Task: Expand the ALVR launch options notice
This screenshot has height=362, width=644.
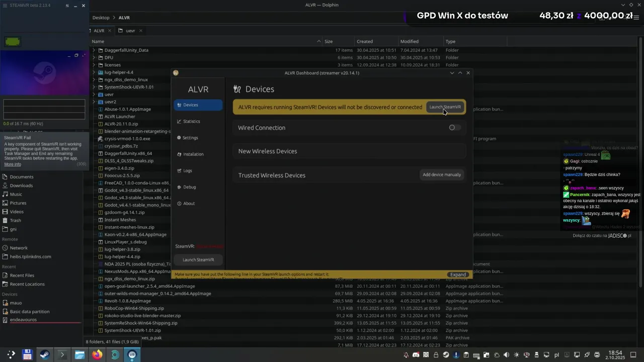Action: coord(458,275)
